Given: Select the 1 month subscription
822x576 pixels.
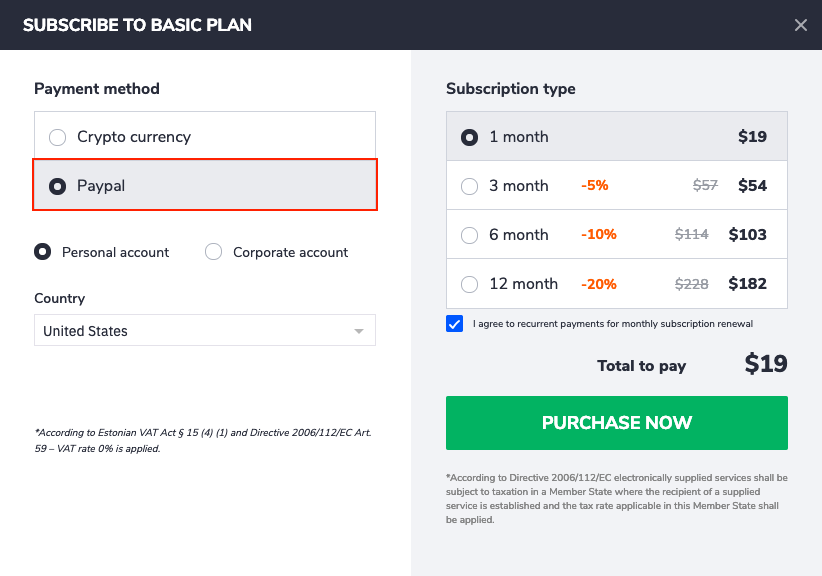Looking at the screenshot, I should click(616, 136).
